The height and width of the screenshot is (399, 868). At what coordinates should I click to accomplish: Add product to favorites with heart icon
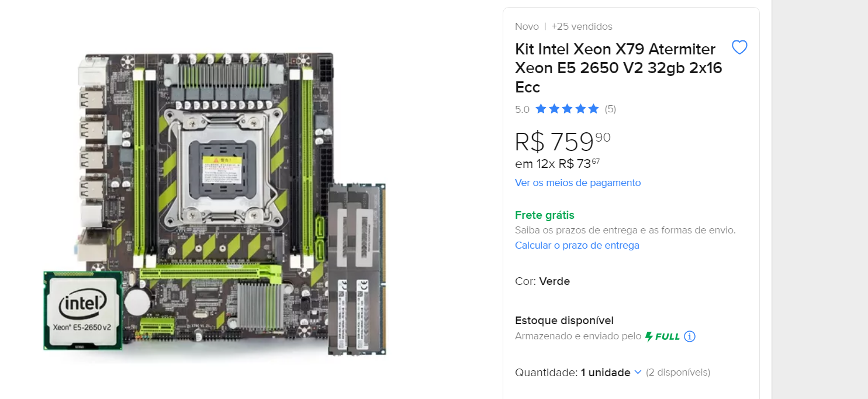[x=739, y=47]
